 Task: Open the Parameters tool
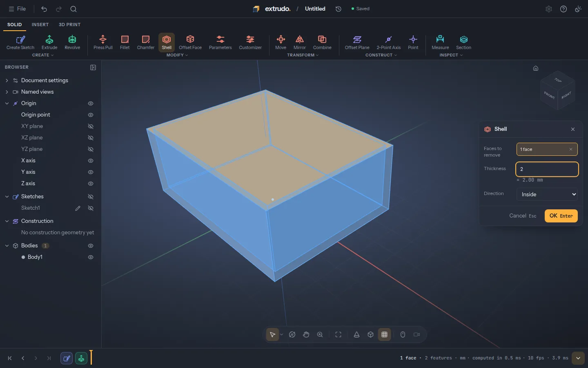point(220,43)
